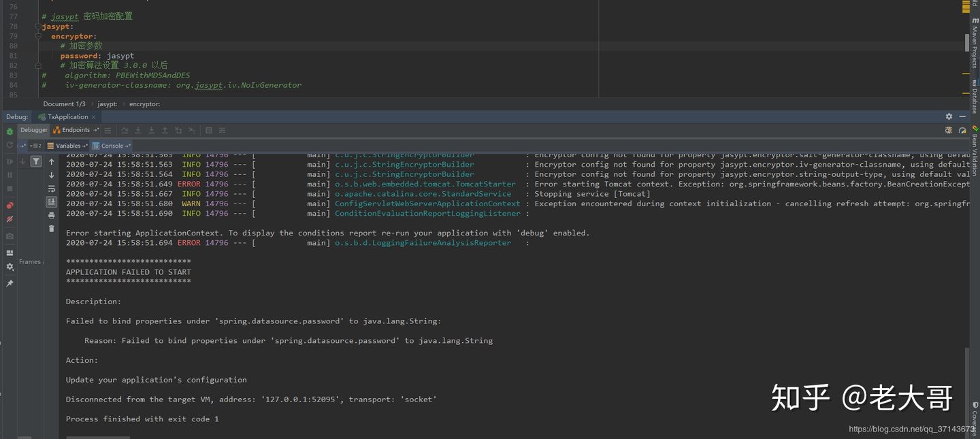The width and height of the screenshot is (980, 439).
Task: Click the Print console output icon
Action: (x=51, y=215)
